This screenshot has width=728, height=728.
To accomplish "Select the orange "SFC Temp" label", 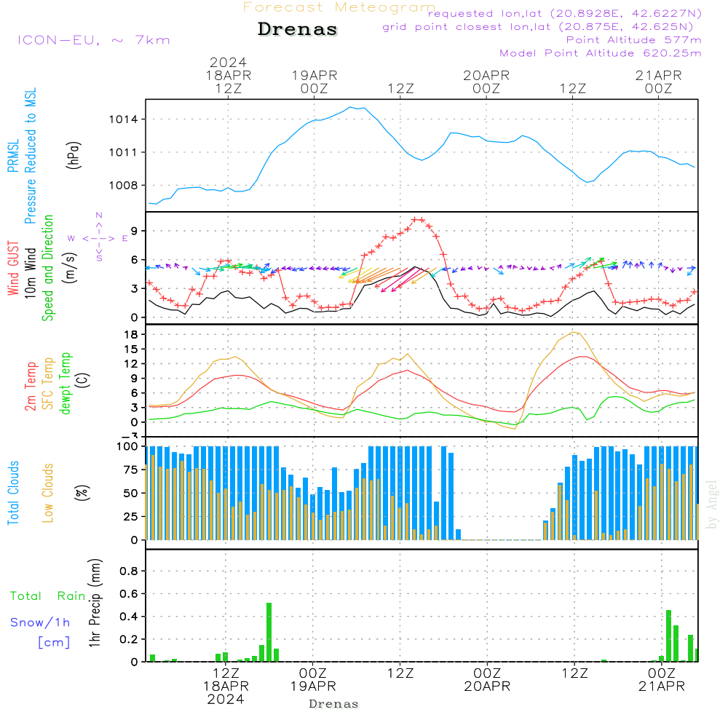I will [x=48, y=384].
